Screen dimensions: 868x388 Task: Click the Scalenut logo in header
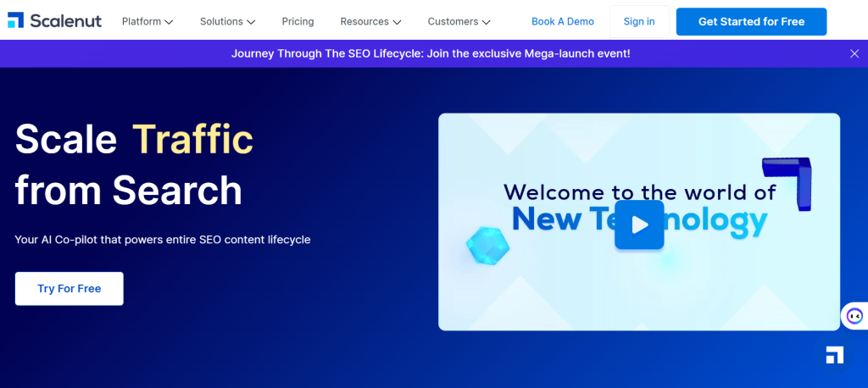[54, 21]
